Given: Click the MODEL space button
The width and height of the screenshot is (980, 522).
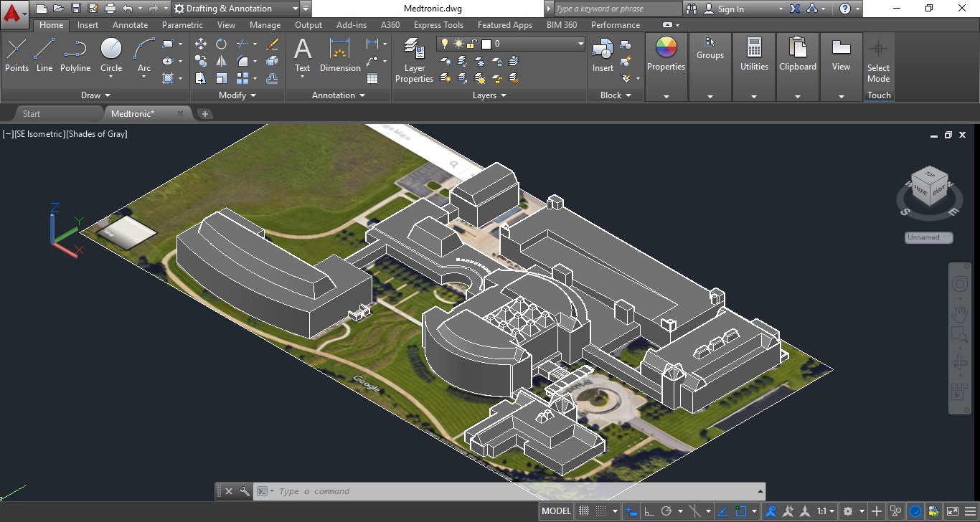Looking at the screenshot, I should tap(556, 511).
